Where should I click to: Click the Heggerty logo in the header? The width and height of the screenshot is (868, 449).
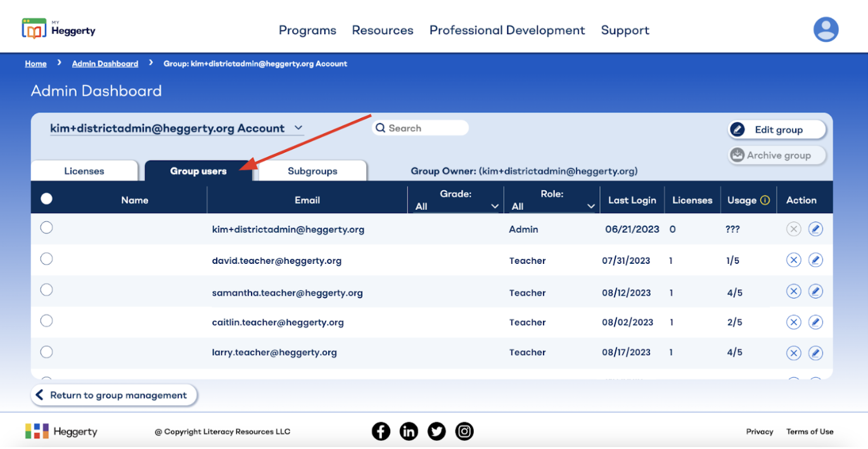pyautogui.click(x=58, y=27)
